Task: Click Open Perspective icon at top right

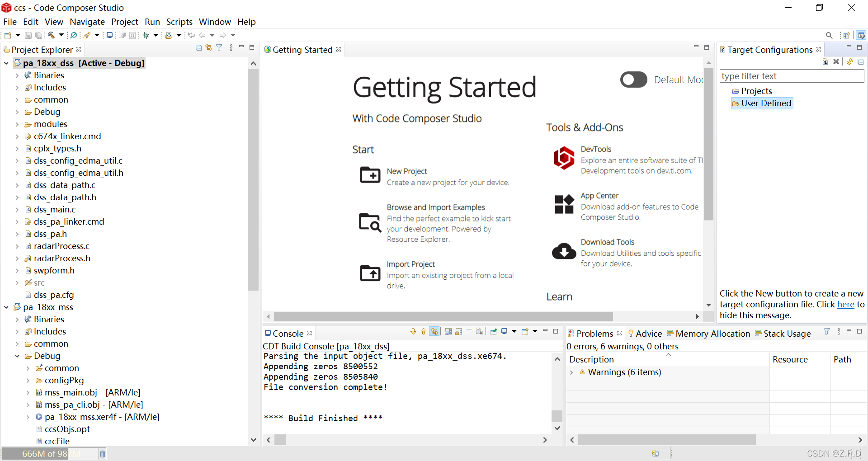Action: click(x=847, y=35)
